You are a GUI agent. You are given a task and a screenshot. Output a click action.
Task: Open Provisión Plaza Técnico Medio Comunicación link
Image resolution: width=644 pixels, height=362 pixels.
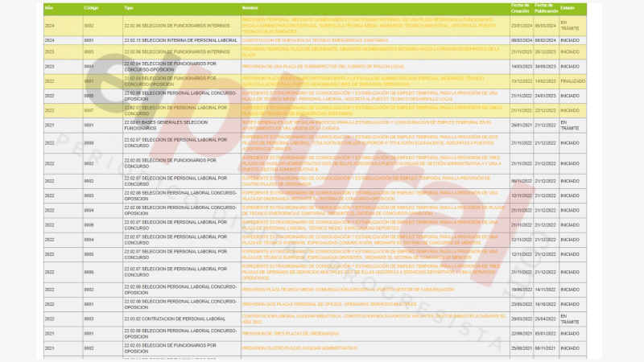(x=348, y=289)
